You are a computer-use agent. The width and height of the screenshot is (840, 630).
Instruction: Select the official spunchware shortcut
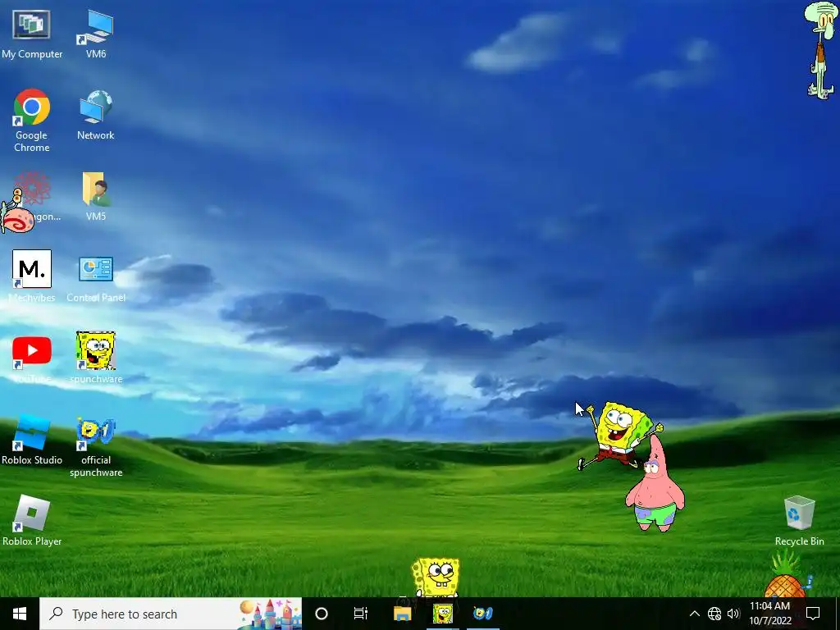96,447
